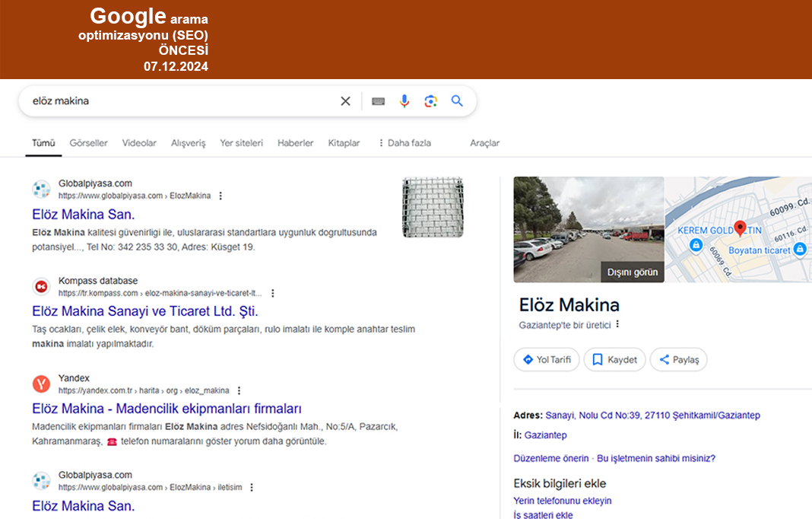Click Düzenleme önerin link

coord(551,458)
